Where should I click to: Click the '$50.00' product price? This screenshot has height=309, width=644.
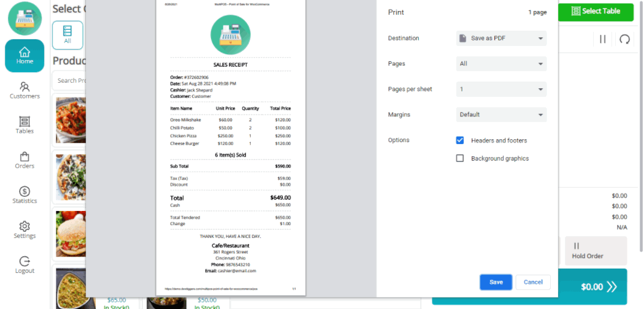pos(207,300)
